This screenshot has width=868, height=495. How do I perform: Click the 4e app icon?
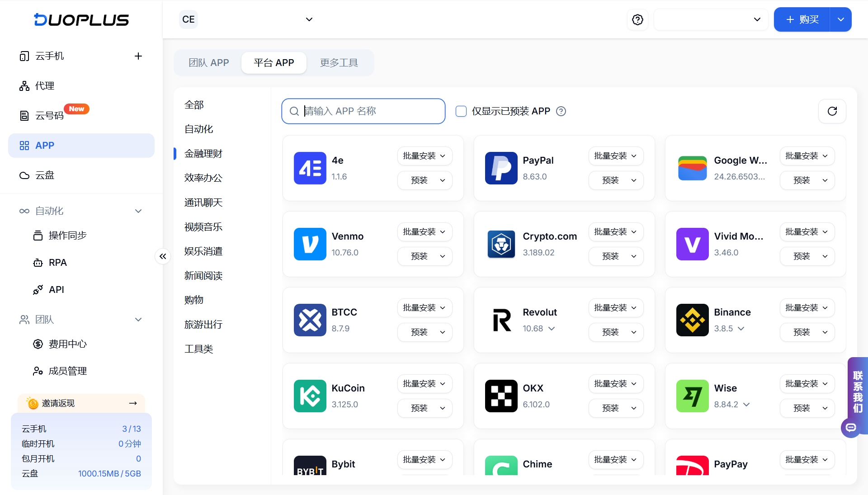pyautogui.click(x=310, y=168)
